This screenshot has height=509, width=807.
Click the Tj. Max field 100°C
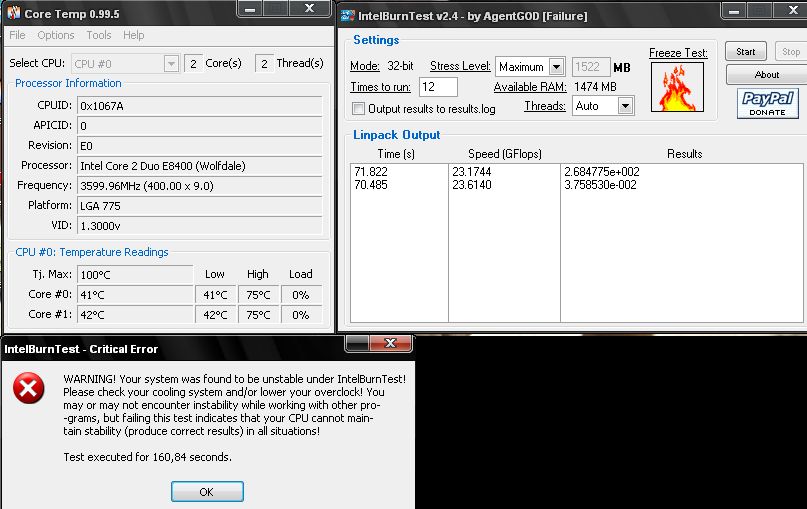pos(135,274)
